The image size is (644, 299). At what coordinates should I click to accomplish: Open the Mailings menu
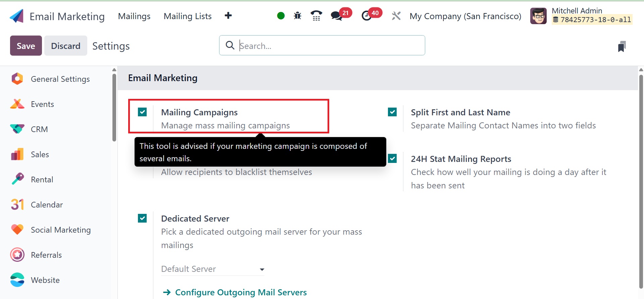point(134,16)
